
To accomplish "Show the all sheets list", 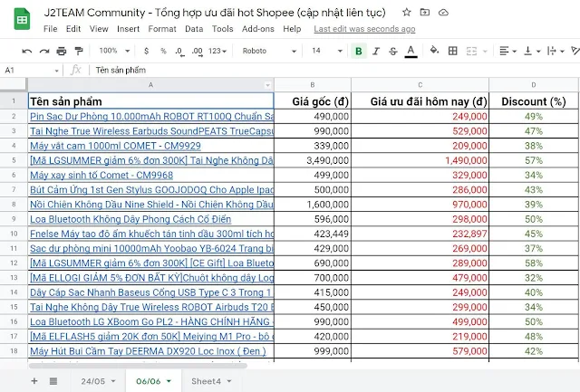I will (53, 381).
